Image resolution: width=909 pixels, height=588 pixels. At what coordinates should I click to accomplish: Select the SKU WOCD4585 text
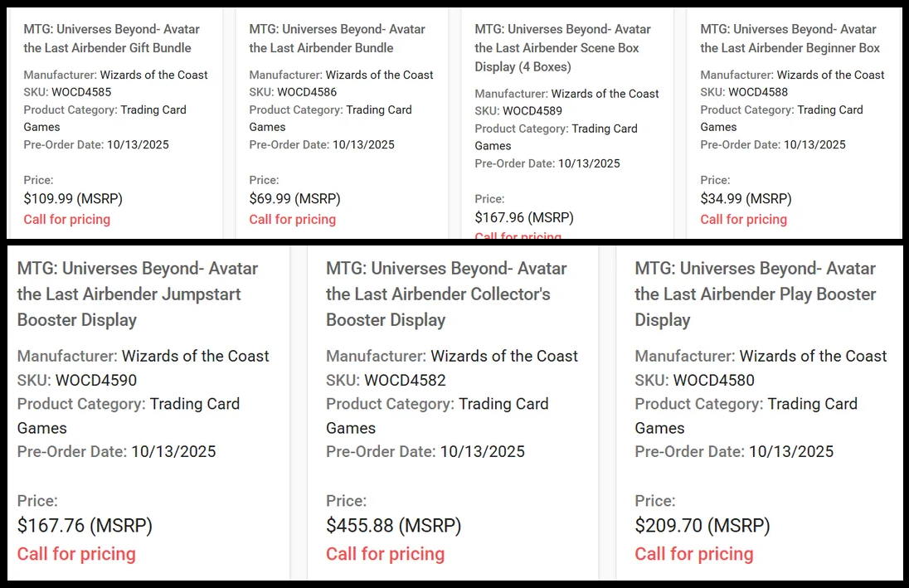point(81,91)
